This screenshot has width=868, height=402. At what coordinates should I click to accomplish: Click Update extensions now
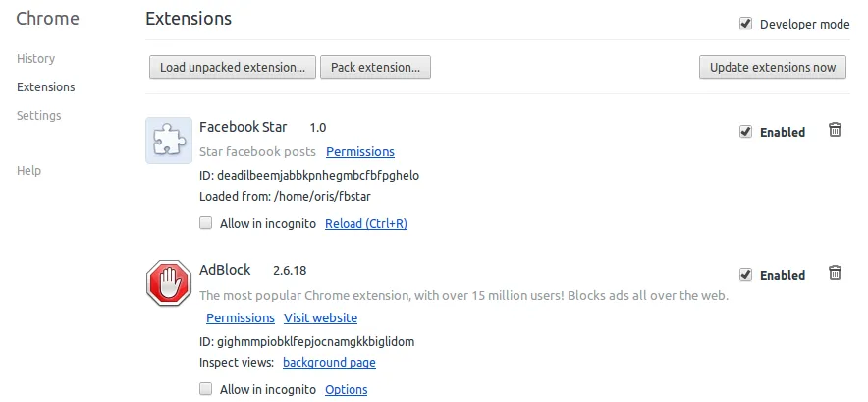coord(773,67)
